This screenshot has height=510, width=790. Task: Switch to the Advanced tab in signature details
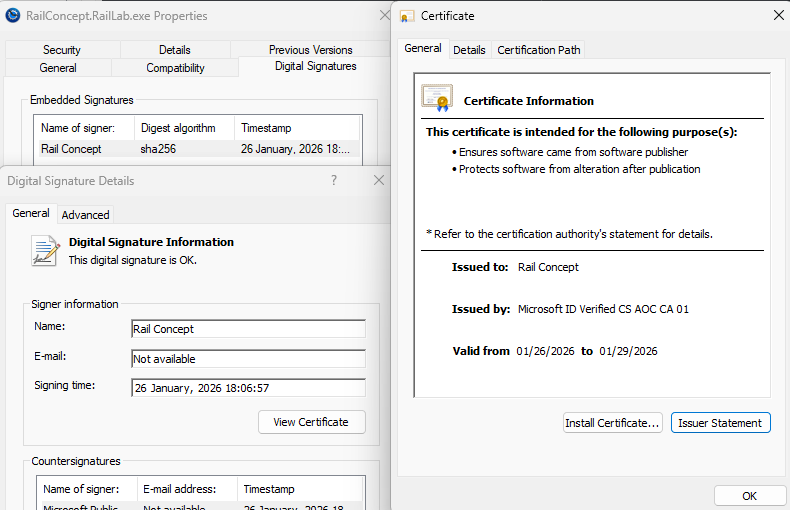(x=85, y=214)
